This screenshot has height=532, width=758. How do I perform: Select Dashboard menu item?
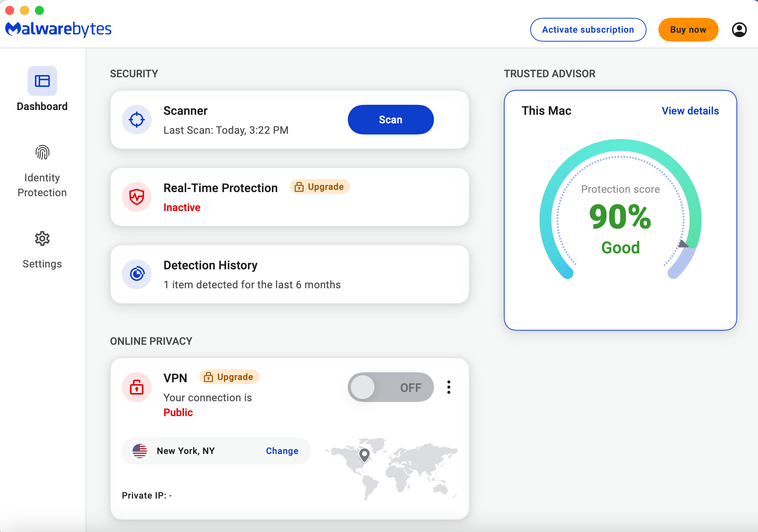click(x=42, y=89)
